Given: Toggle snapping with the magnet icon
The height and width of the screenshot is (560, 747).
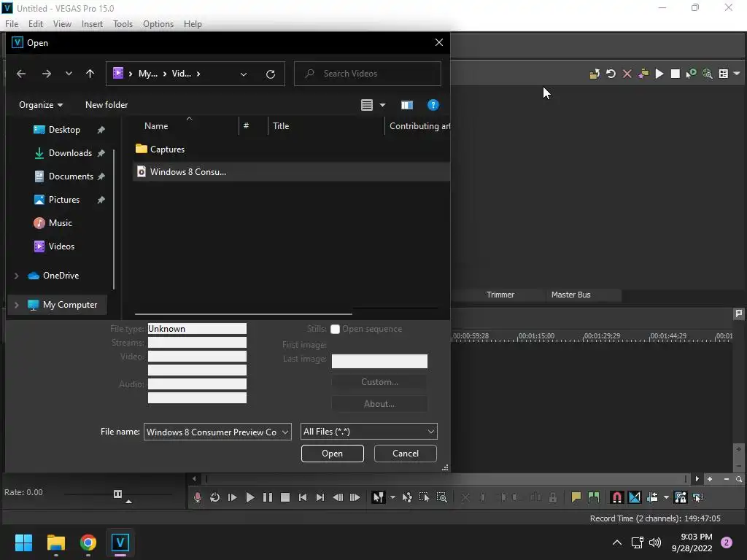Looking at the screenshot, I should (x=617, y=497).
